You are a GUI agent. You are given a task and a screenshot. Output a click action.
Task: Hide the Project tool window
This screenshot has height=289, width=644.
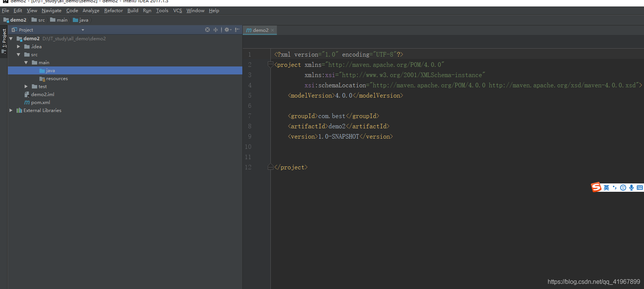[x=237, y=30]
